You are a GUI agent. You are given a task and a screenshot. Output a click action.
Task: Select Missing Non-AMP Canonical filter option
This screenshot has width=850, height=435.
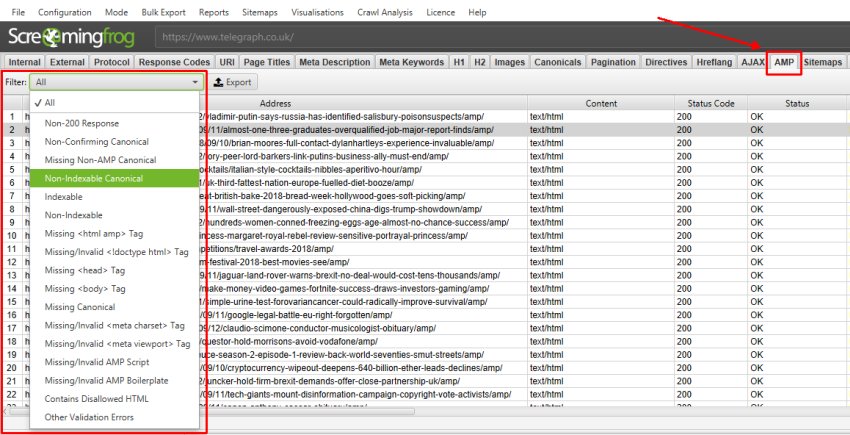point(114,160)
